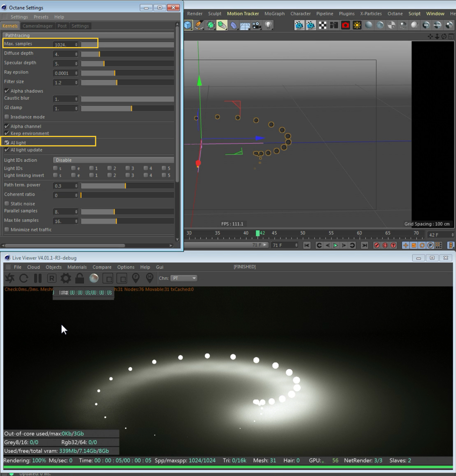Viewport: 456px width, 476px height.
Task: Click the Octane Settings horizontal scrollbar
Action: click(x=65, y=246)
